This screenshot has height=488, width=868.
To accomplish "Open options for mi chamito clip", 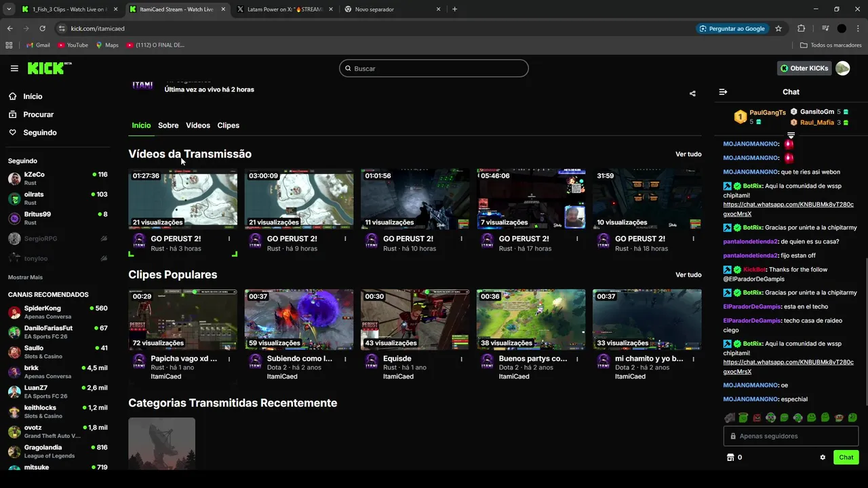I will (694, 359).
